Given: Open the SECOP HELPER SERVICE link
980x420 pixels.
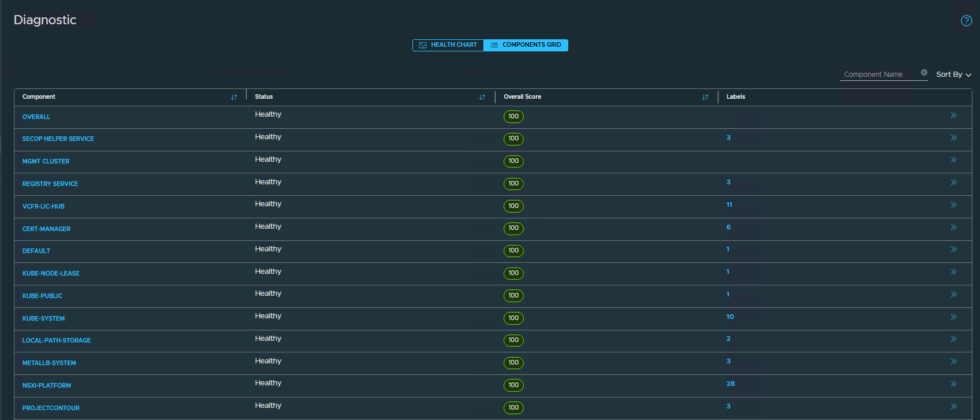Looking at the screenshot, I should point(58,139).
